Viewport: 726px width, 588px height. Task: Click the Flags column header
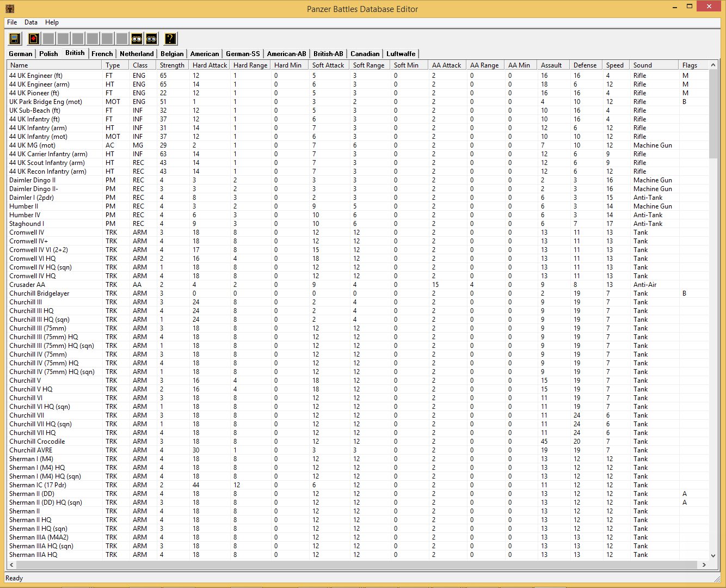(x=694, y=65)
